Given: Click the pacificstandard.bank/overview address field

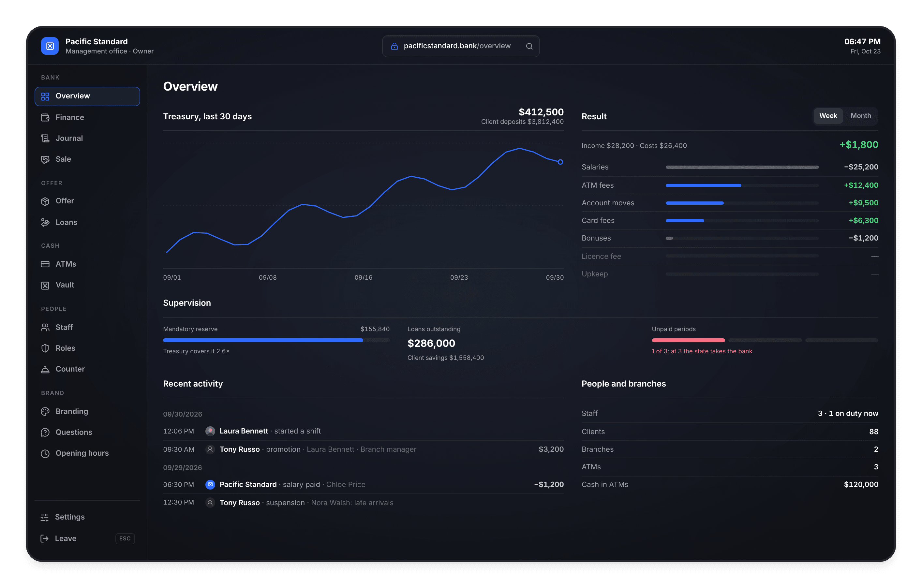Looking at the screenshot, I should click(x=461, y=46).
